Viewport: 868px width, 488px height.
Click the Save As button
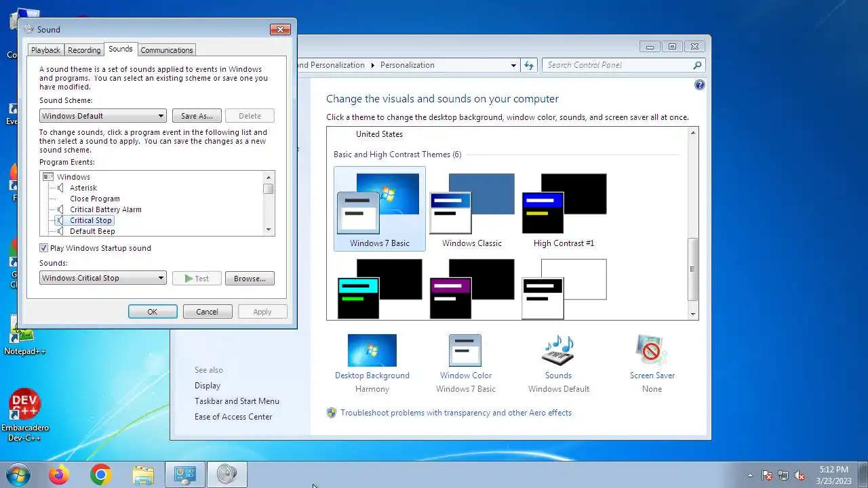197,116
